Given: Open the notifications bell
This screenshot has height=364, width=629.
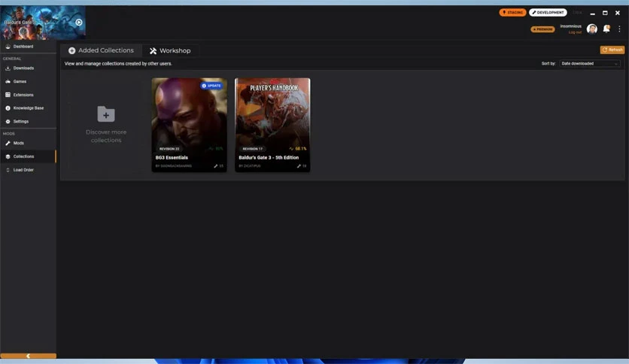Looking at the screenshot, I should coord(606,29).
